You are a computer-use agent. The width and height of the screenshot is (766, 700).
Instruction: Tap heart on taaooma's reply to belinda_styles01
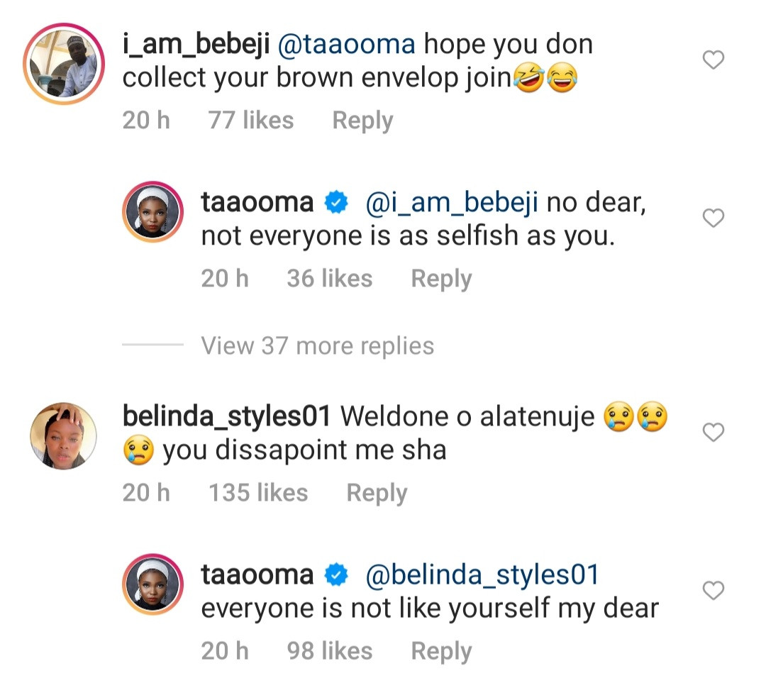[x=713, y=590]
